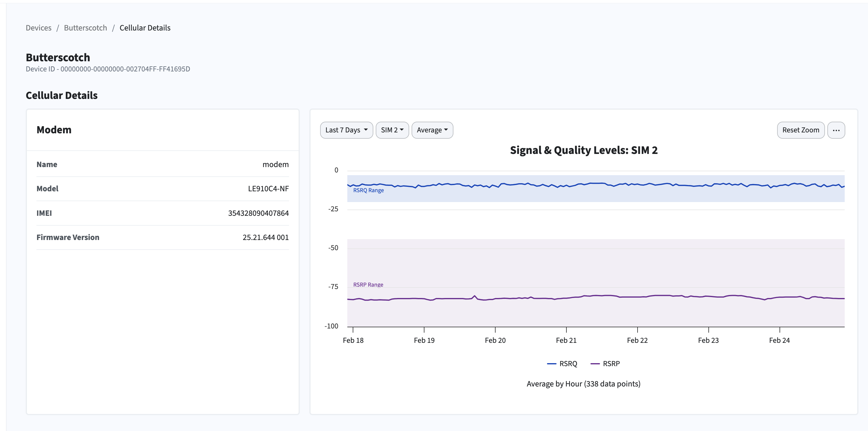Open the Average aggregation dropdown

click(x=432, y=130)
